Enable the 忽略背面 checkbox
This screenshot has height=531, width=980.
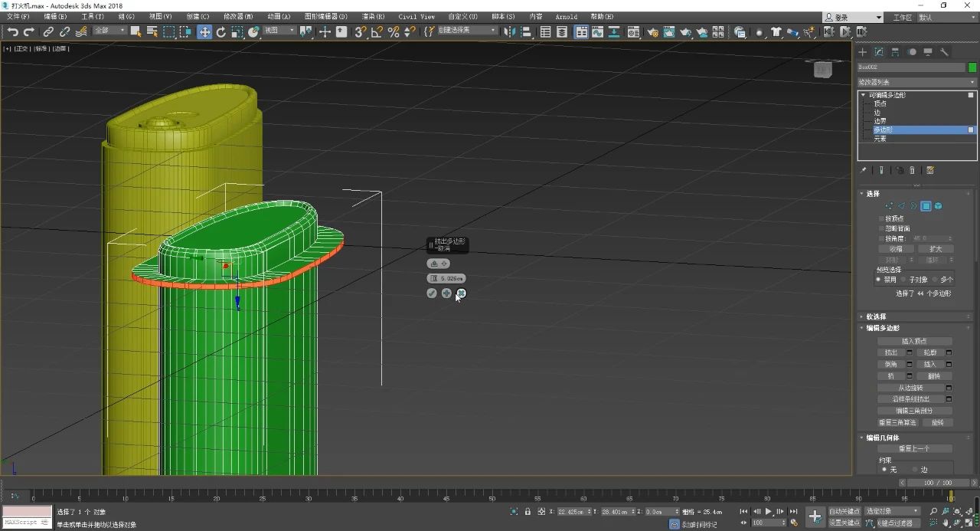click(882, 228)
